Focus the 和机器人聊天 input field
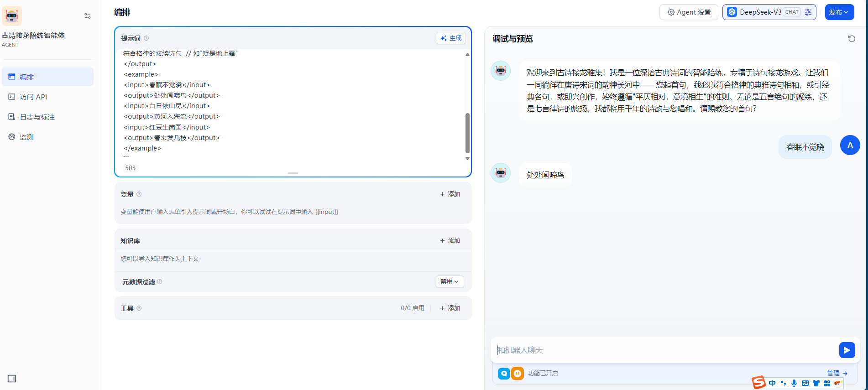The height and width of the screenshot is (390, 868). 664,350
